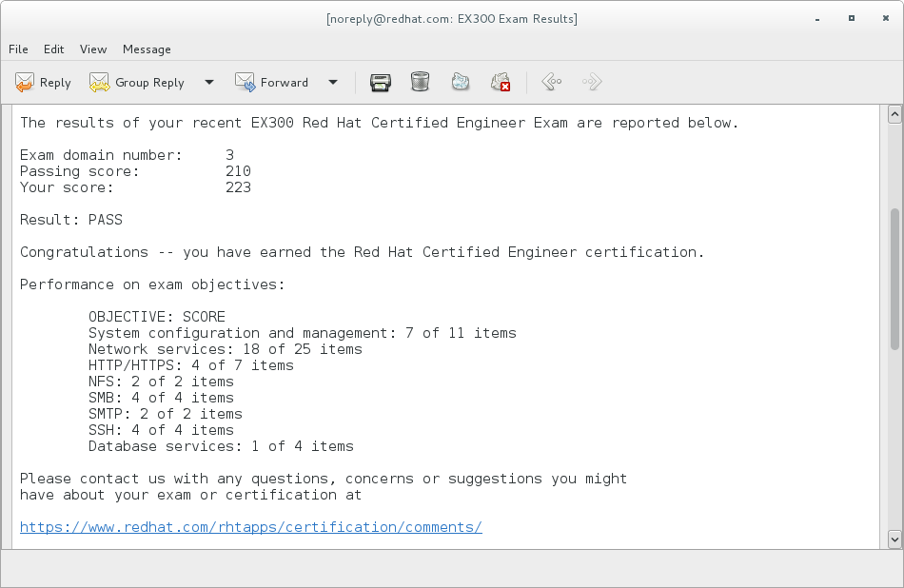Delete the message as spam permanently
This screenshot has width=904, height=588.
click(501, 83)
